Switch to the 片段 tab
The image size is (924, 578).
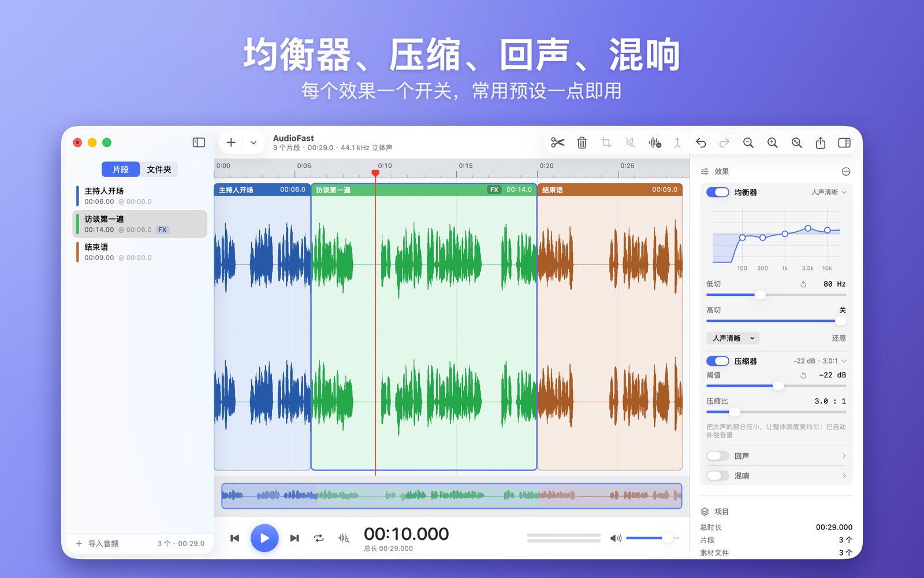point(121,169)
